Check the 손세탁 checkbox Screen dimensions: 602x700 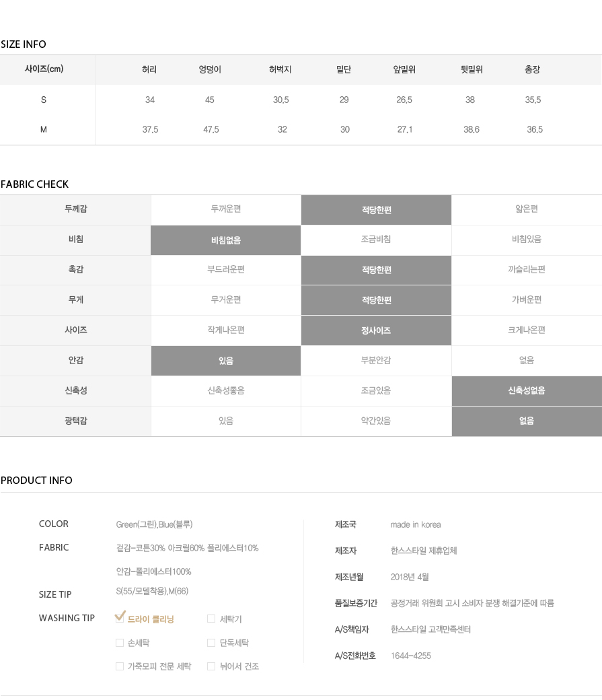point(120,643)
